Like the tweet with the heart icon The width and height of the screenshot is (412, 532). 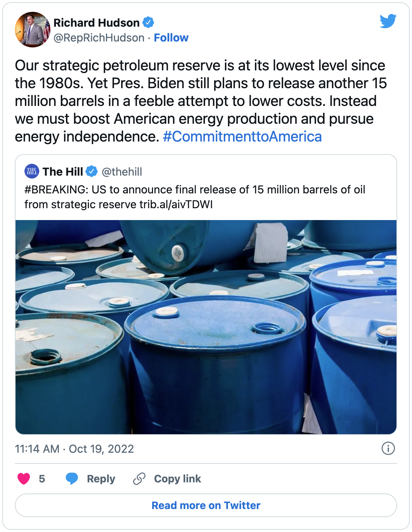[x=24, y=479]
